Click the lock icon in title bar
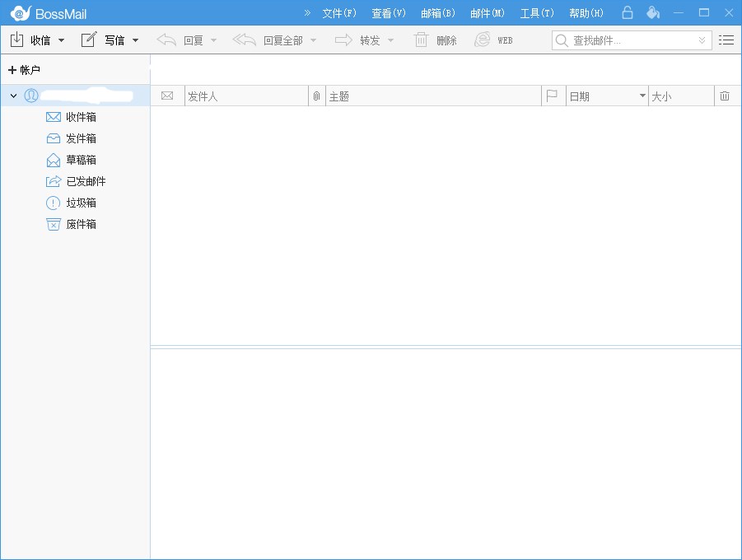This screenshot has width=742, height=560. (627, 12)
